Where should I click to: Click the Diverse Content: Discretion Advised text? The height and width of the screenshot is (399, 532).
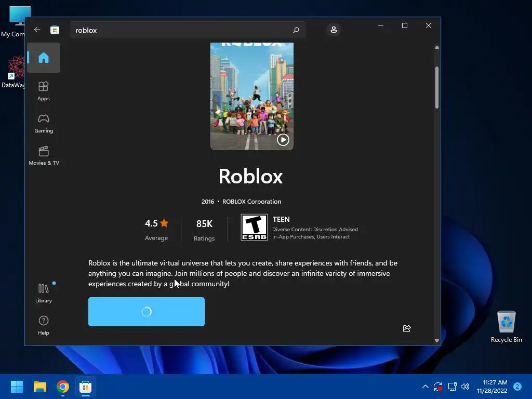(315, 229)
